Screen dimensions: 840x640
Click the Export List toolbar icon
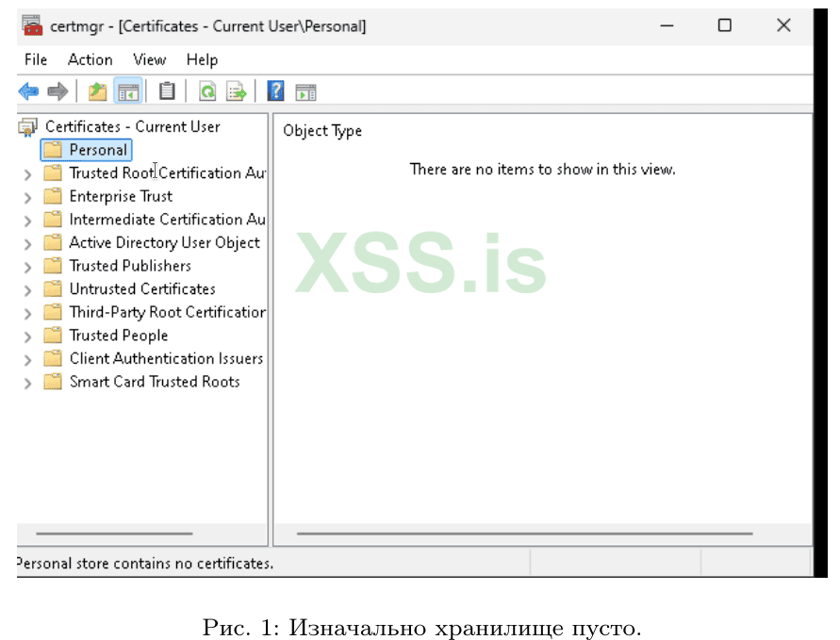(x=237, y=91)
